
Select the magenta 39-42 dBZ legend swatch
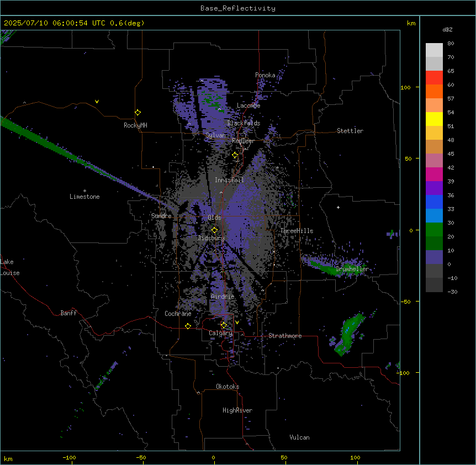coord(434,174)
